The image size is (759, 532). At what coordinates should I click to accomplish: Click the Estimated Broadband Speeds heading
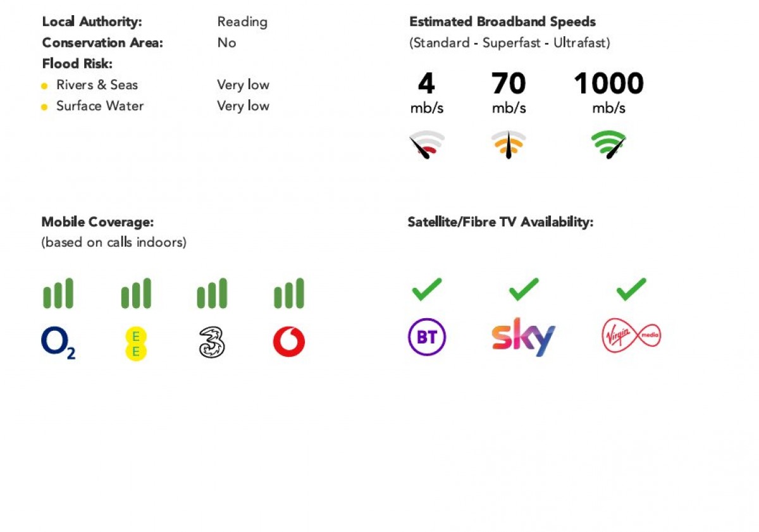click(x=503, y=22)
